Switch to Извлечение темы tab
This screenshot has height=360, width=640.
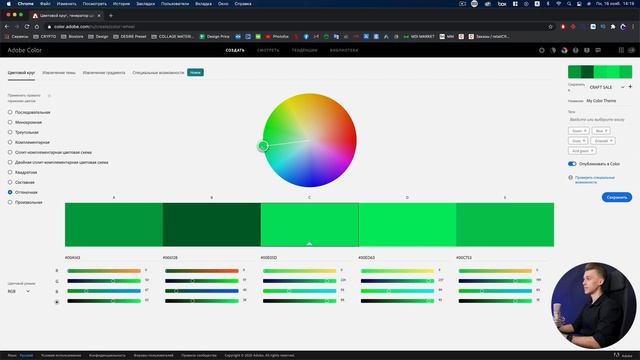click(x=59, y=73)
